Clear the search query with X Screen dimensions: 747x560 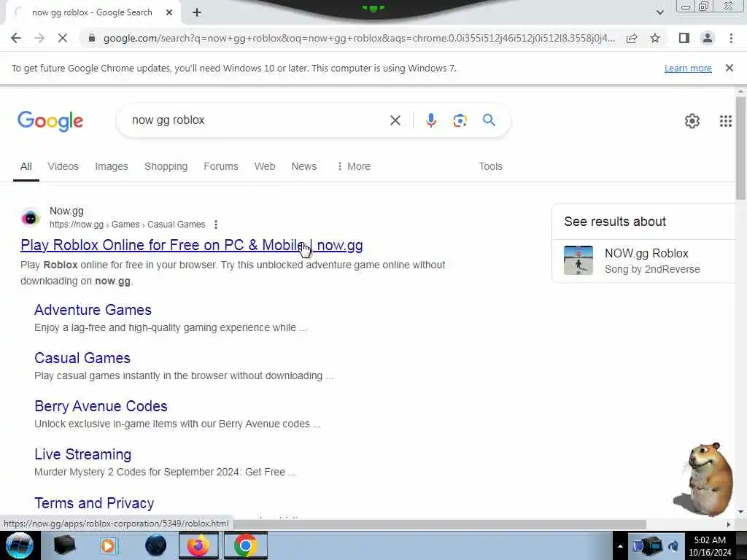(395, 120)
